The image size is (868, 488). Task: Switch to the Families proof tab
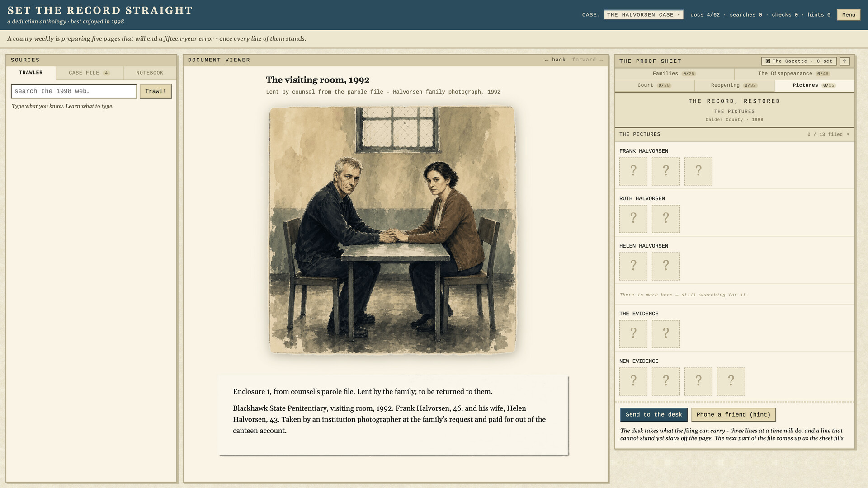[674, 74]
